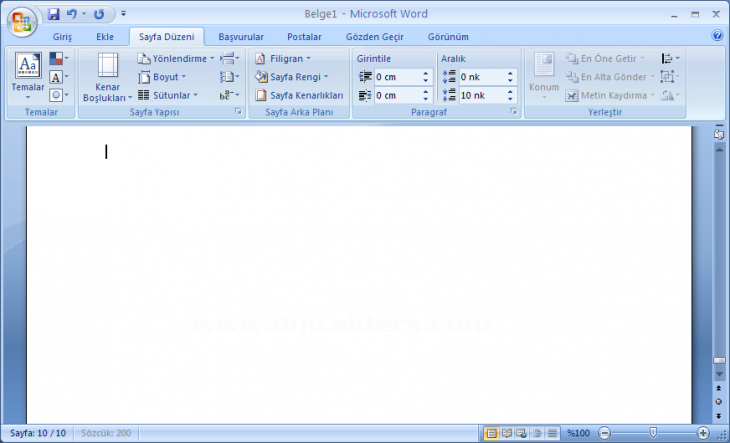Switch to Web Layout view
This screenshot has height=443, width=730.
tap(521, 433)
